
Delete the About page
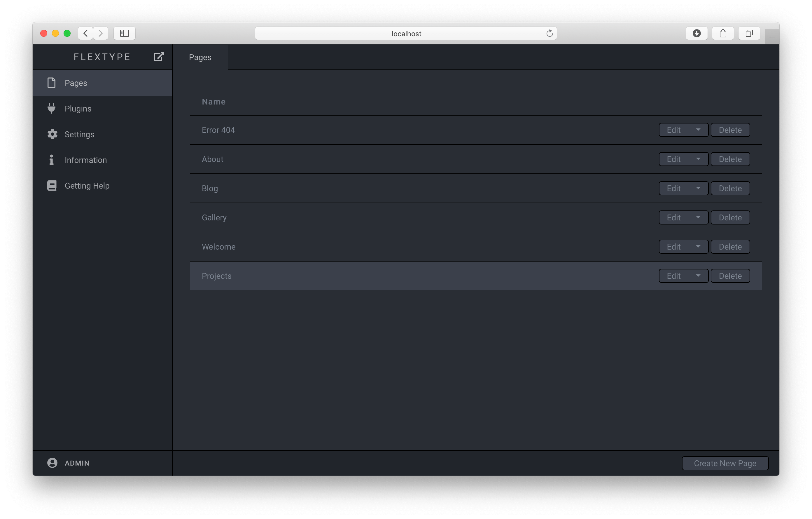tap(730, 159)
